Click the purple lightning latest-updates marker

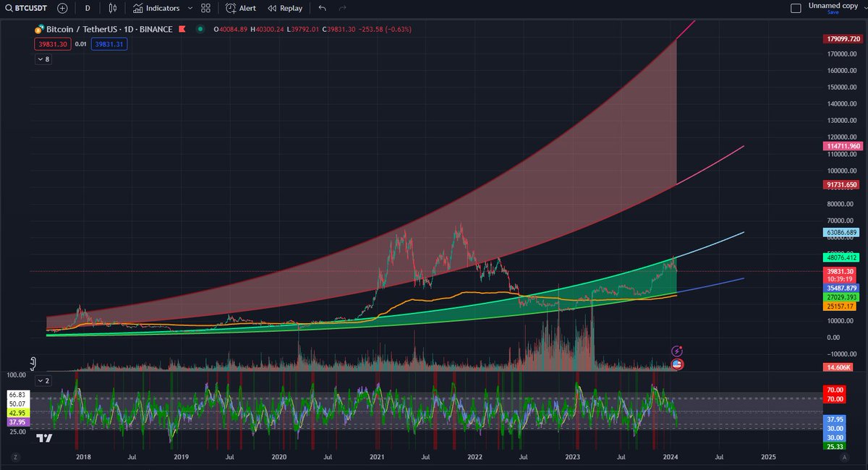(677, 351)
